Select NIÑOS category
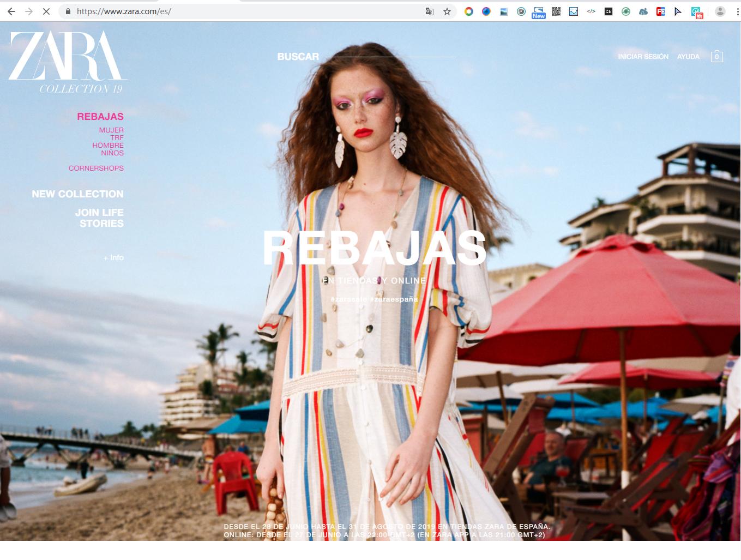741x560 pixels. coord(112,153)
